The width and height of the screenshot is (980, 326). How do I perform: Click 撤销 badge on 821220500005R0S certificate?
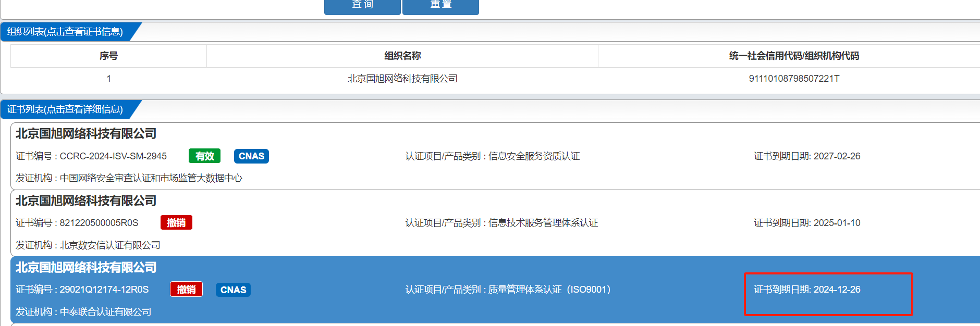[176, 223]
